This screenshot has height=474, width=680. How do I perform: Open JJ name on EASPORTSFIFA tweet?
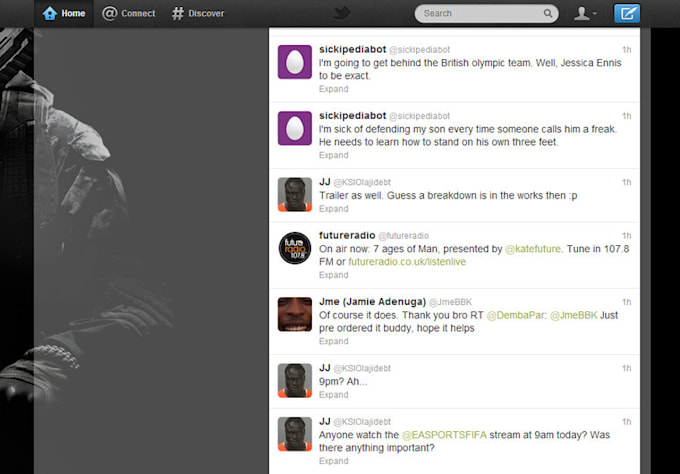tap(325, 422)
